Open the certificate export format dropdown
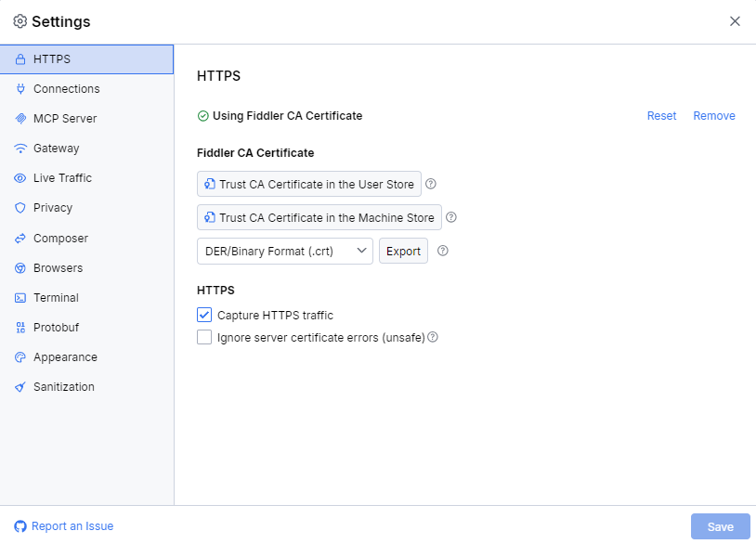756x544 pixels. tap(284, 251)
